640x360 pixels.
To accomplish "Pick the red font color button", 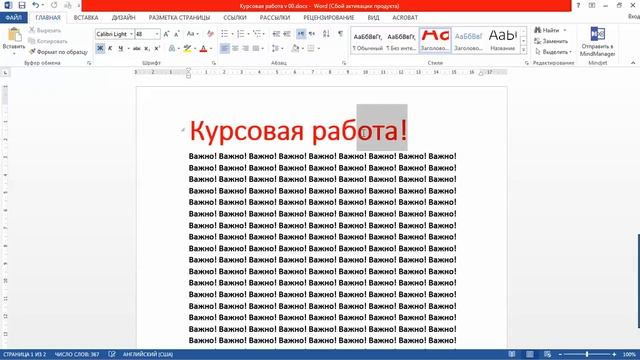I will click(x=204, y=49).
